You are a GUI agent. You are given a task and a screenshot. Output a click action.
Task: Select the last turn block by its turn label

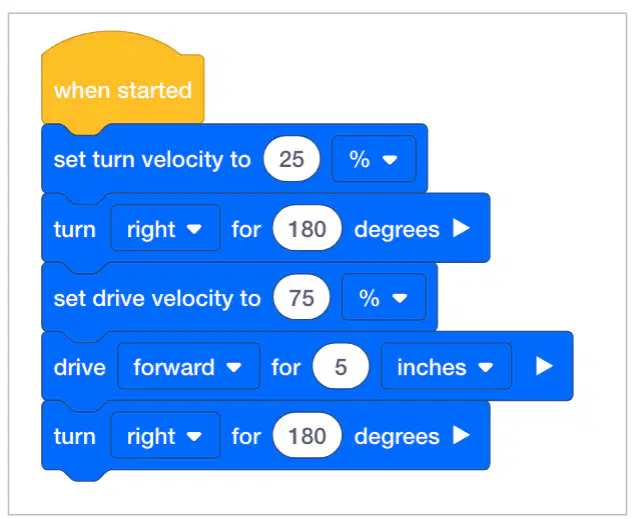pyautogui.click(x=75, y=436)
